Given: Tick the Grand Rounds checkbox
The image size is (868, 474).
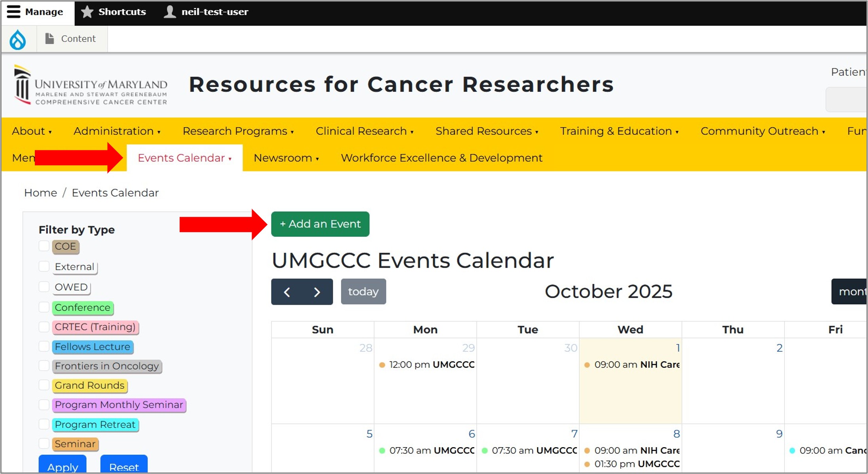Looking at the screenshot, I should point(44,385).
